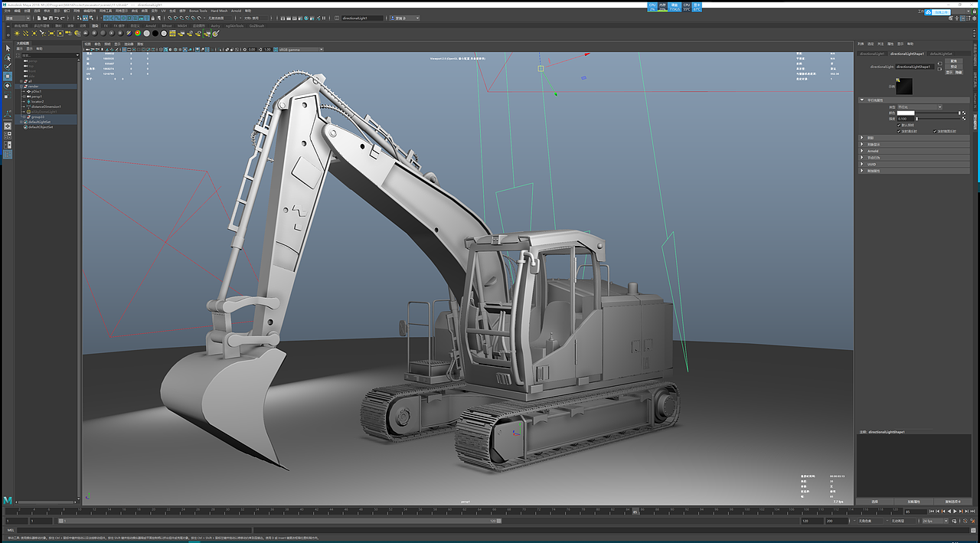Click the green-outlined render shelf icon
This screenshot has width=980, height=543.
207,34
